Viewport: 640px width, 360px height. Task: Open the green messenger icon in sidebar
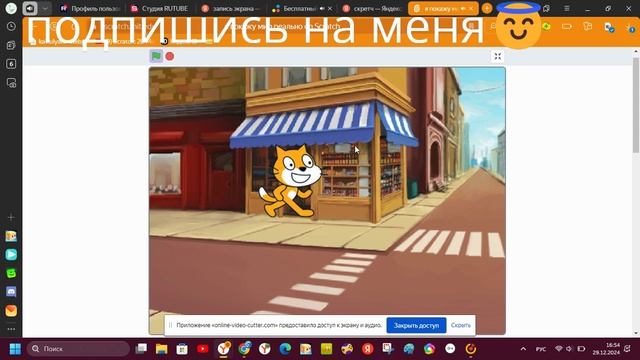click(11, 273)
